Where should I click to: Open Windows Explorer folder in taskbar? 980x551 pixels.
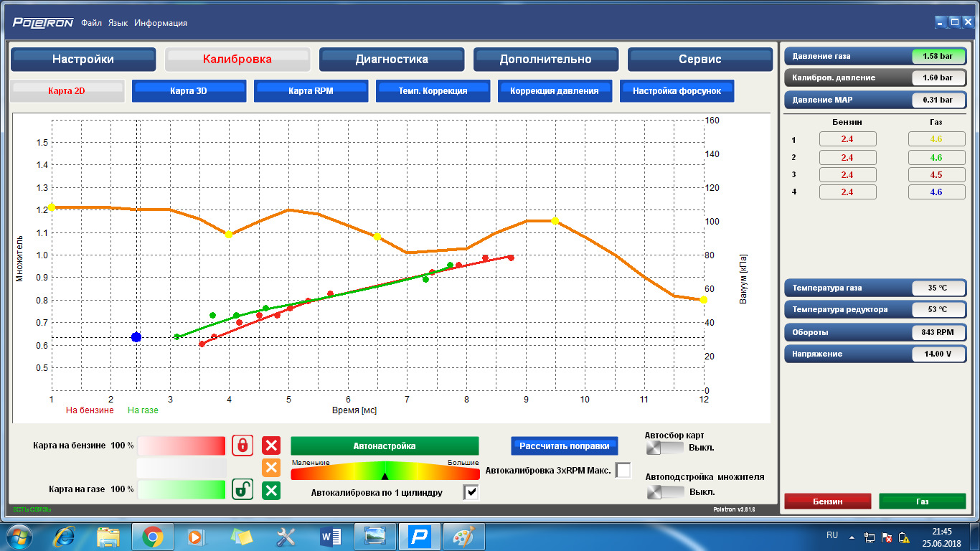(108, 536)
